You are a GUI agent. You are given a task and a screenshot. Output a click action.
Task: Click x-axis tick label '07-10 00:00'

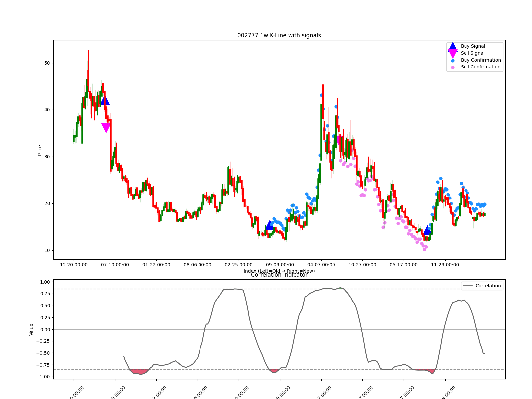[x=115, y=265]
